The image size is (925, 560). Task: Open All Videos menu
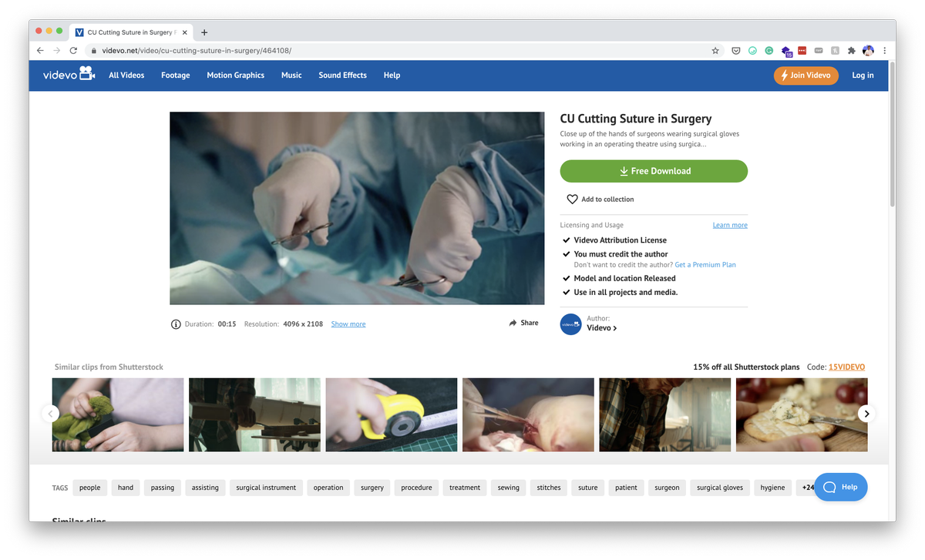coord(126,75)
